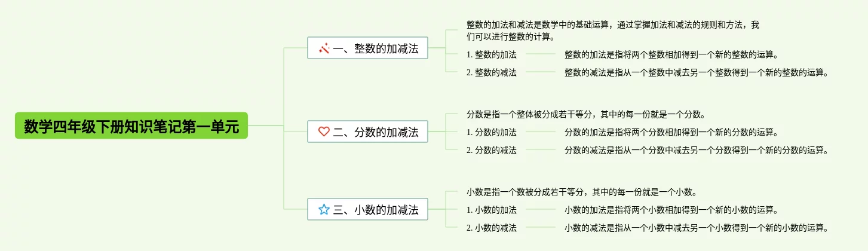Click the 2. 小数的减法 subtopic
This screenshot has height=251, width=868.
click(x=491, y=228)
